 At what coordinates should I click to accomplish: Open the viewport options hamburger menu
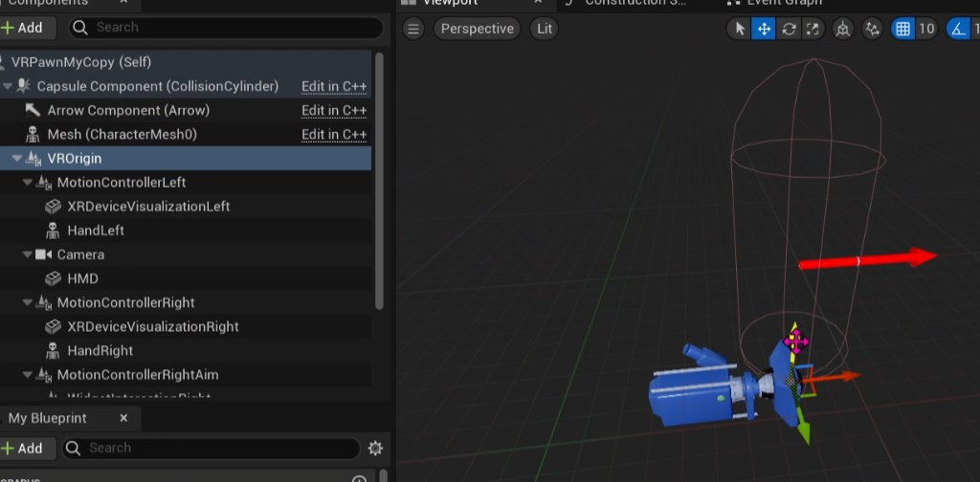[413, 29]
